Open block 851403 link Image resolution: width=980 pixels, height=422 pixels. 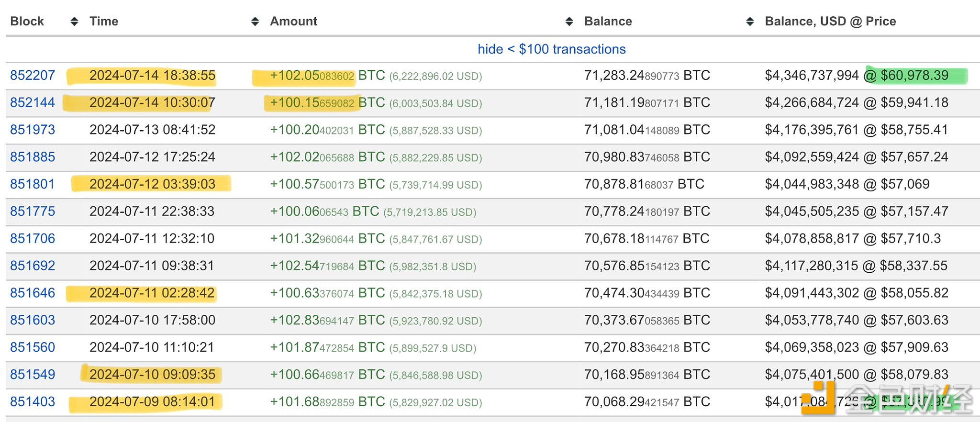[x=33, y=402]
